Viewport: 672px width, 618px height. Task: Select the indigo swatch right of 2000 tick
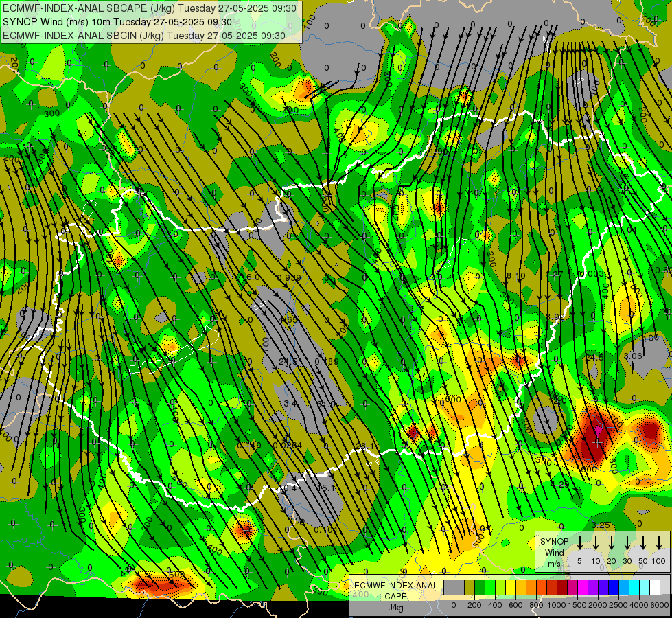pos(603,587)
